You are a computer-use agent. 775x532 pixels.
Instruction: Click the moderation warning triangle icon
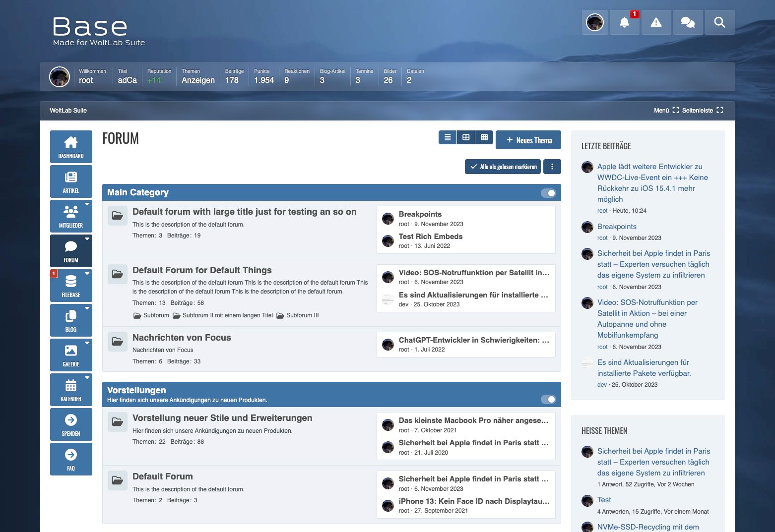[656, 22]
